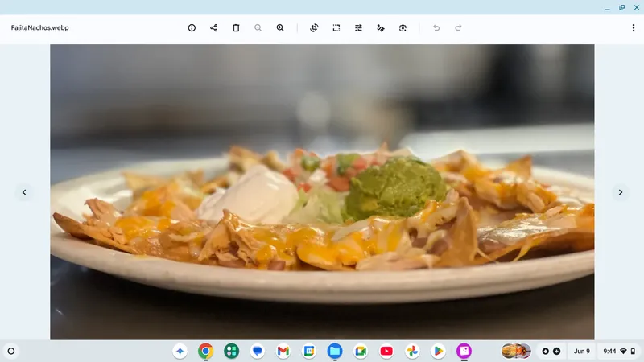Open Google Photos from the shelf
644x362 pixels.
click(412, 351)
